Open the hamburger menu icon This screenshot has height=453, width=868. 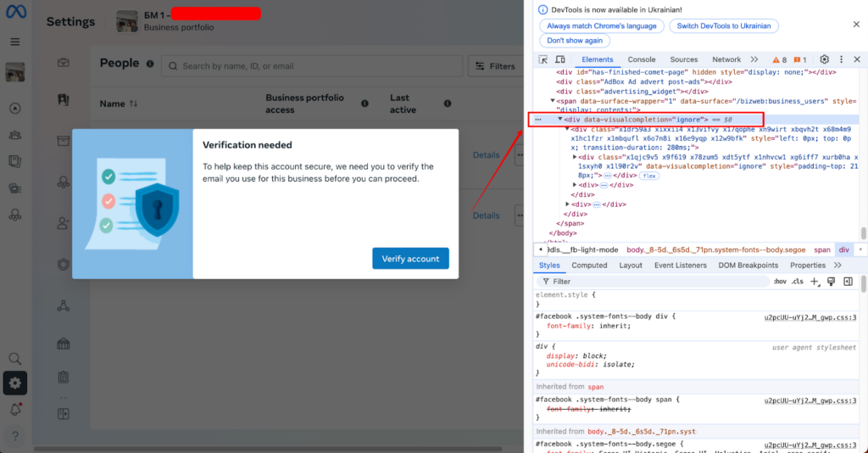[15, 42]
